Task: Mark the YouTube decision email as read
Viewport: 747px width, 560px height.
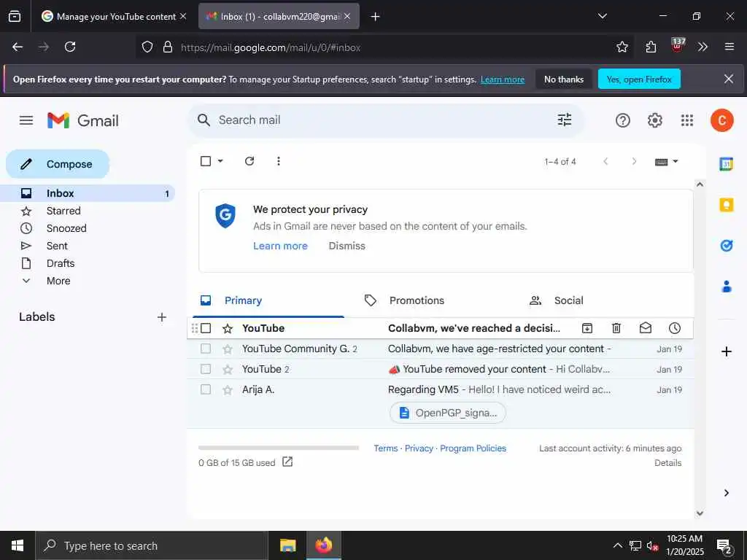Action: pos(645,328)
